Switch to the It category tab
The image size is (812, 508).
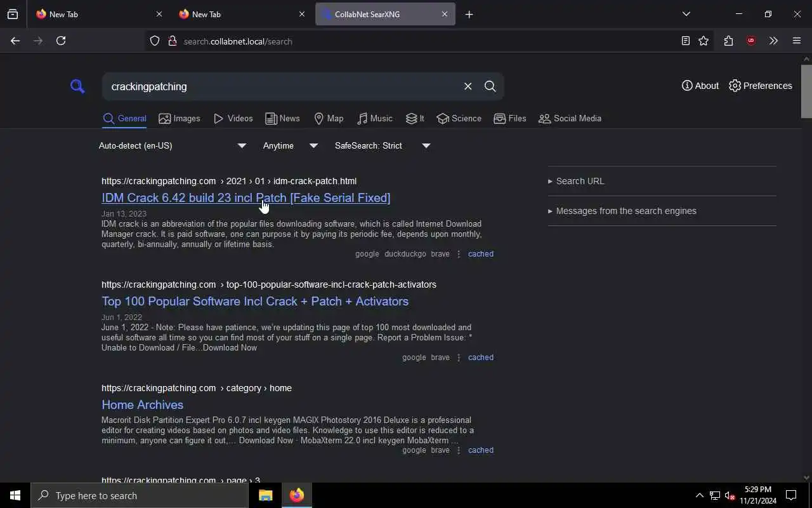[415, 119]
